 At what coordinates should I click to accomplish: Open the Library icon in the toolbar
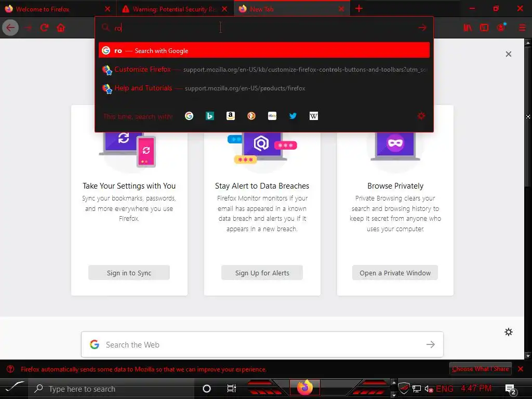468,28
